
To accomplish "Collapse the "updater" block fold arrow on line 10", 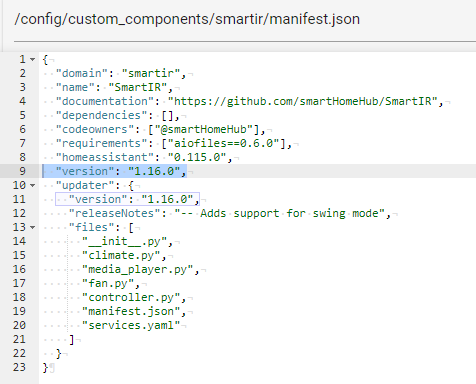I will [x=32, y=185].
